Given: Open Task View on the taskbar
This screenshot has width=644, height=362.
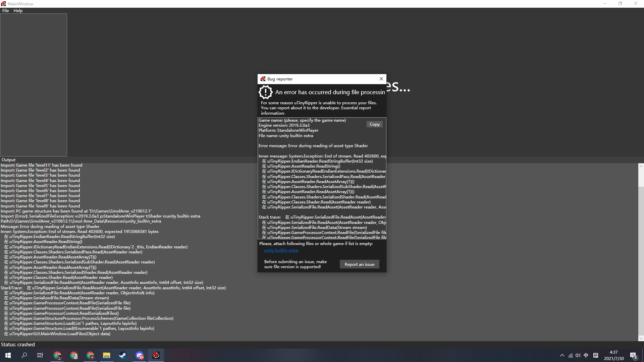Looking at the screenshot, I should [40, 355].
